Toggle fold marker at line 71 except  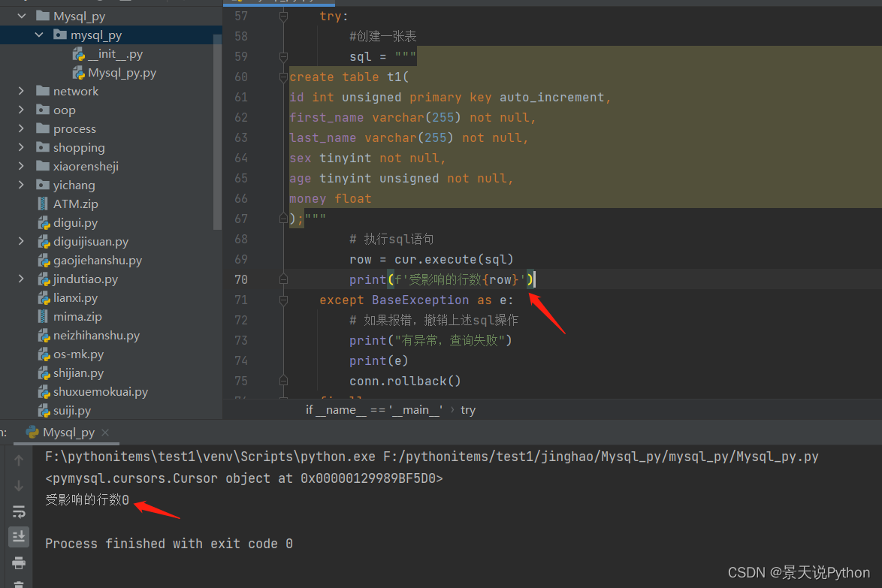click(x=283, y=300)
